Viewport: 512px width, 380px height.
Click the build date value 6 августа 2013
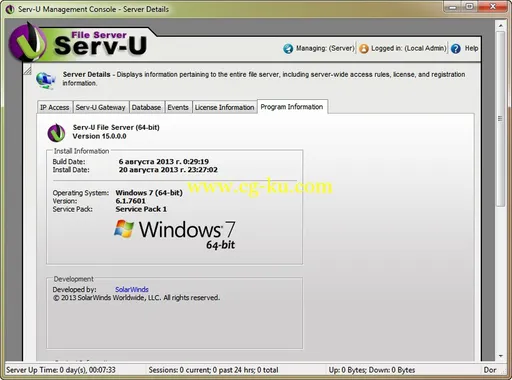[x=164, y=162]
